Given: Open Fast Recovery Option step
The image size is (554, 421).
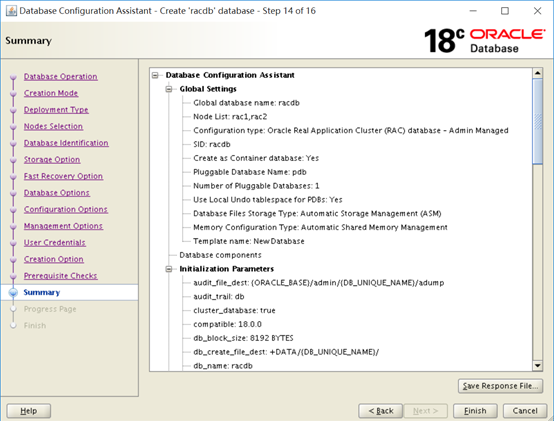Looking at the screenshot, I should pyautogui.click(x=63, y=176).
